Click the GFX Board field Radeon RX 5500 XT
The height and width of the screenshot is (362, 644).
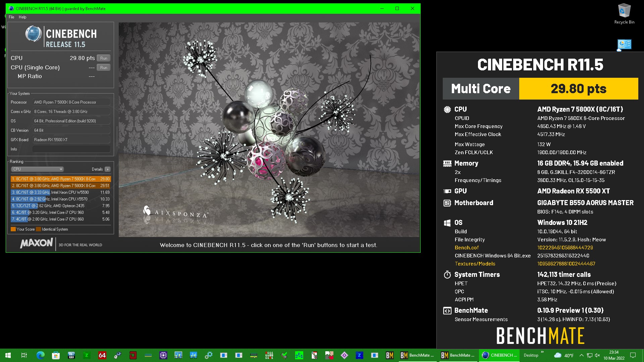[x=71, y=140]
